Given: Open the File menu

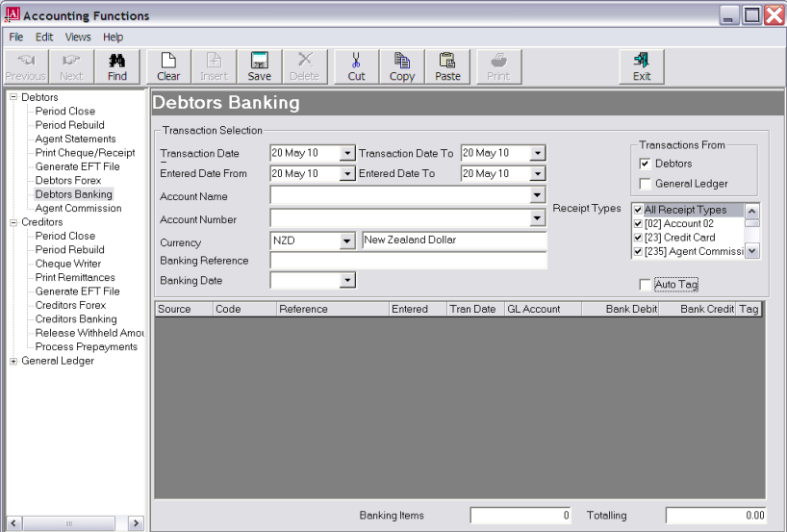Looking at the screenshot, I should point(16,38).
